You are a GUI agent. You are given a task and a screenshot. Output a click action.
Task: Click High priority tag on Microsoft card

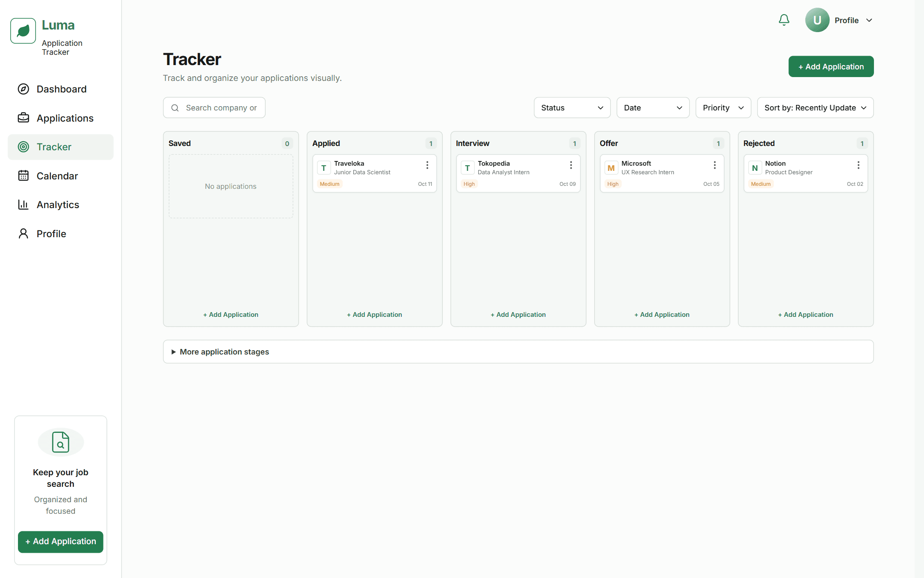click(x=613, y=184)
